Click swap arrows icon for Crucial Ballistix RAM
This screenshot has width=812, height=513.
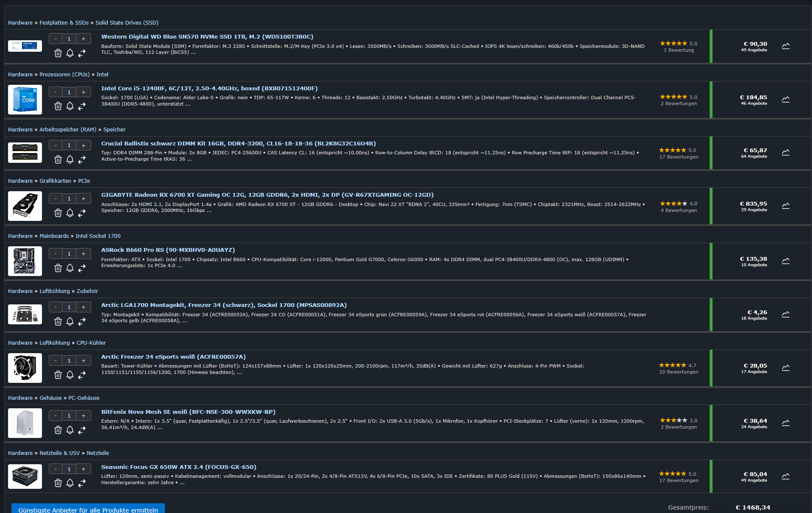point(82,159)
